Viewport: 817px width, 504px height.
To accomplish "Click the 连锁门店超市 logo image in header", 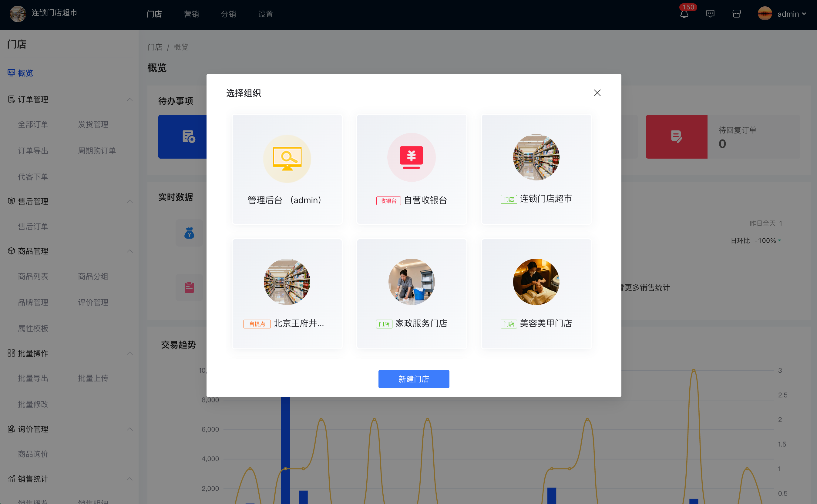I will pos(18,14).
